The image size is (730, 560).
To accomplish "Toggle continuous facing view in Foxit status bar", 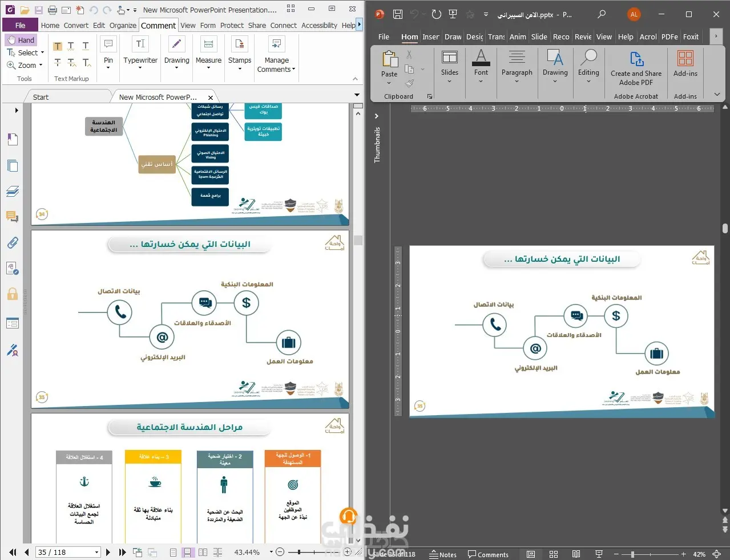I will pos(217,552).
